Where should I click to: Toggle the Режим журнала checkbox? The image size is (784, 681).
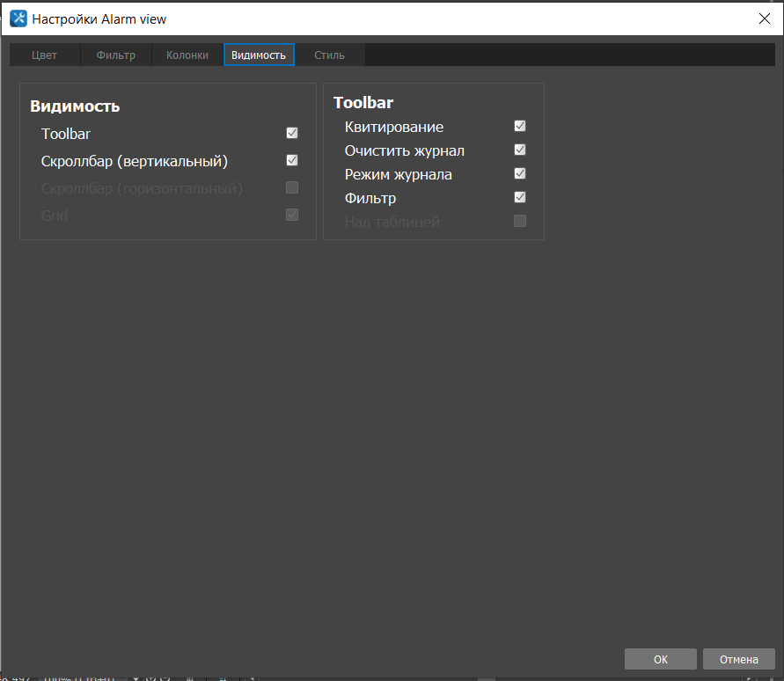click(520, 174)
